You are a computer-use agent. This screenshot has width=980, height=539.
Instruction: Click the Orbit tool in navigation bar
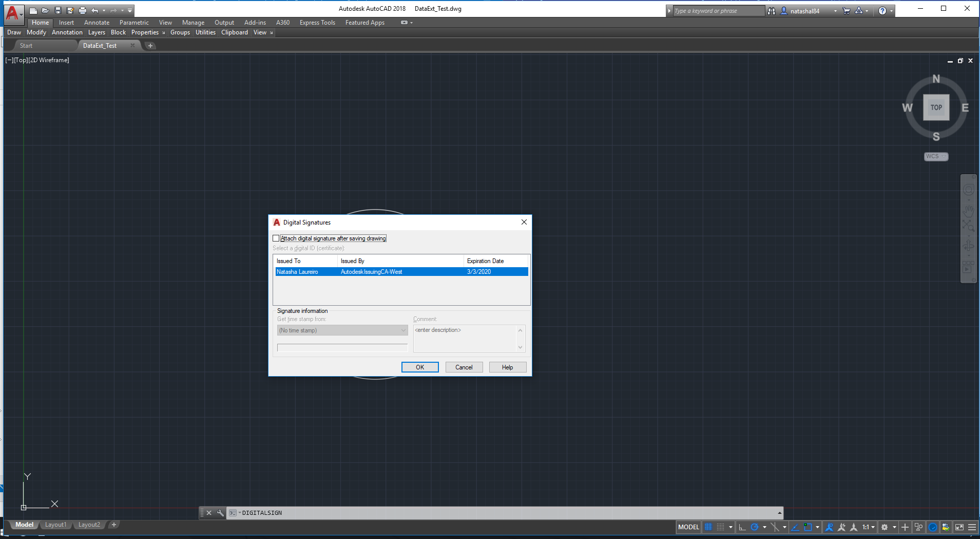point(968,246)
